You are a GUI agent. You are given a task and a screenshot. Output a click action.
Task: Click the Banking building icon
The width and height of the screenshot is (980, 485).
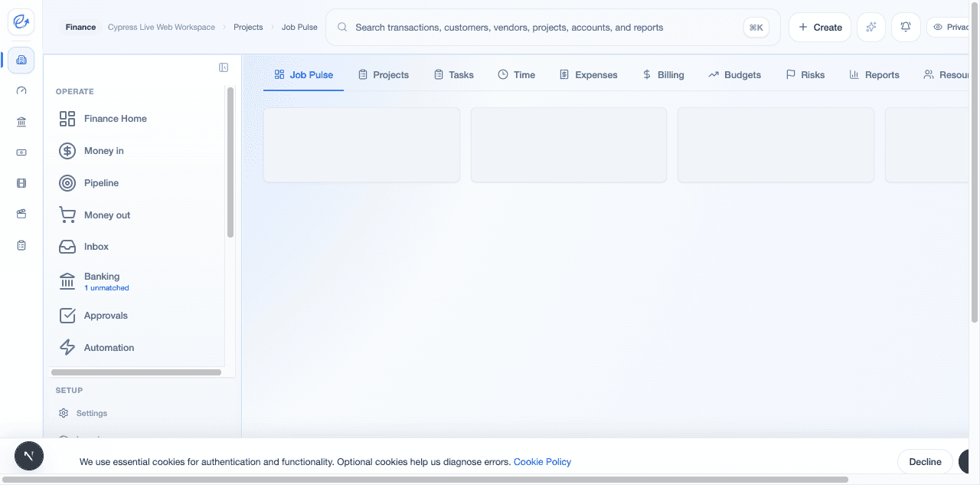pyautogui.click(x=67, y=281)
